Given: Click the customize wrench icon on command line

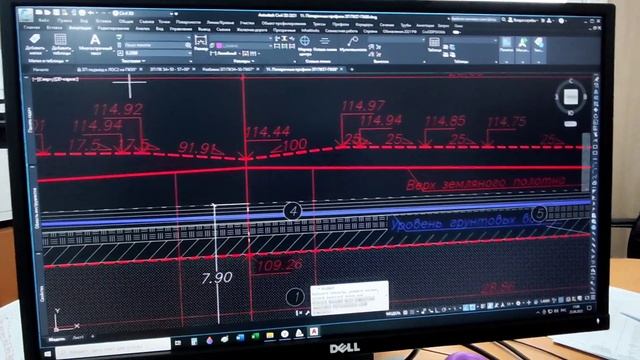Looking at the screenshot, I should 307,313.
